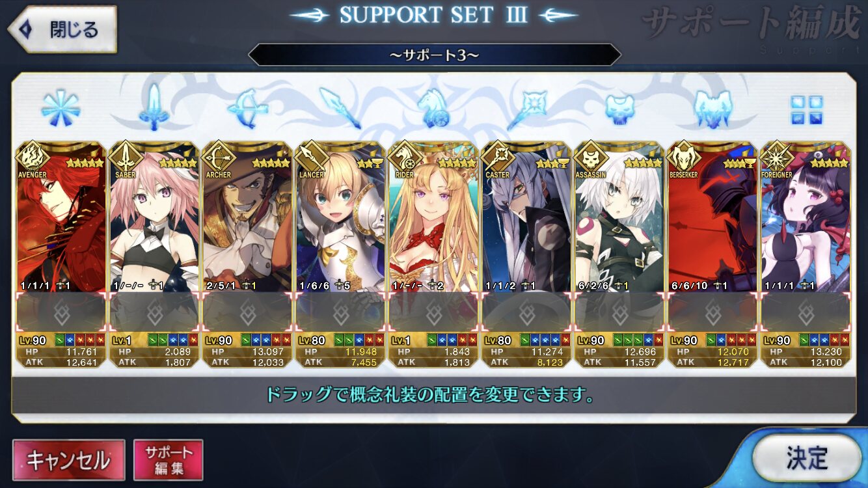This screenshot has height=488, width=868.
Task: Select the Extra class four-squares icon
Action: [806, 109]
